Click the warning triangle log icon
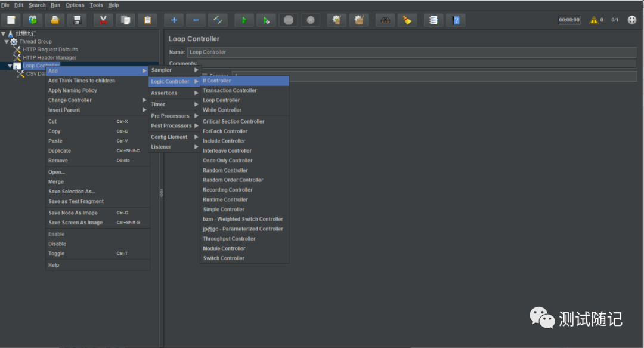644x348 pixels. [594, 20]
